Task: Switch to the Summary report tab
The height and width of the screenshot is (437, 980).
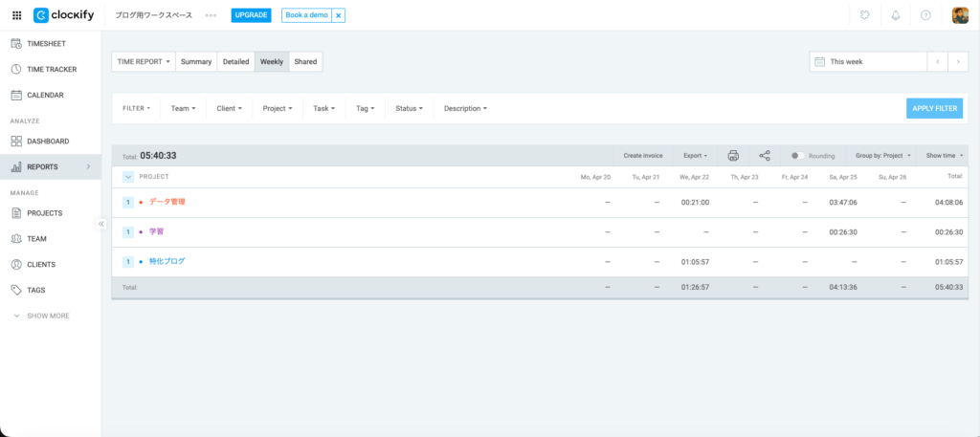Action: pos(196,61)
